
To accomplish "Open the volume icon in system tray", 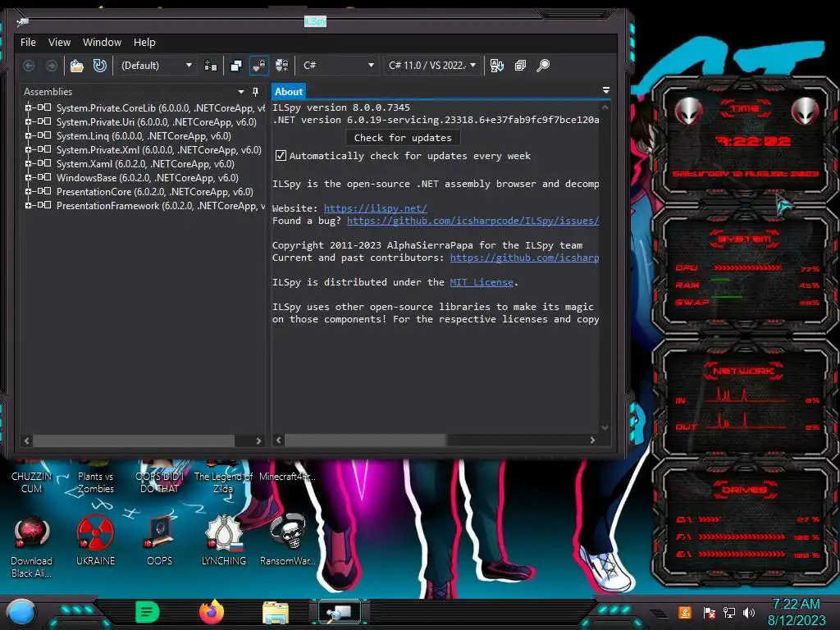I will click(749, 612).
